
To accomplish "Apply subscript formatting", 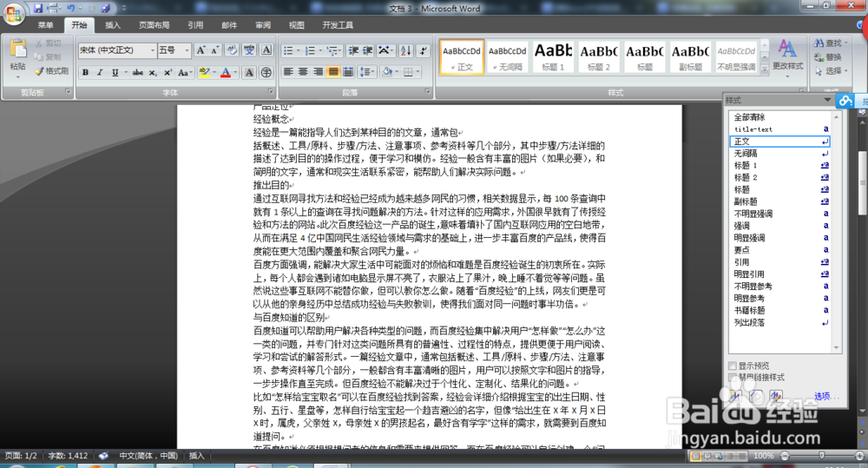I will coord(153,73).
